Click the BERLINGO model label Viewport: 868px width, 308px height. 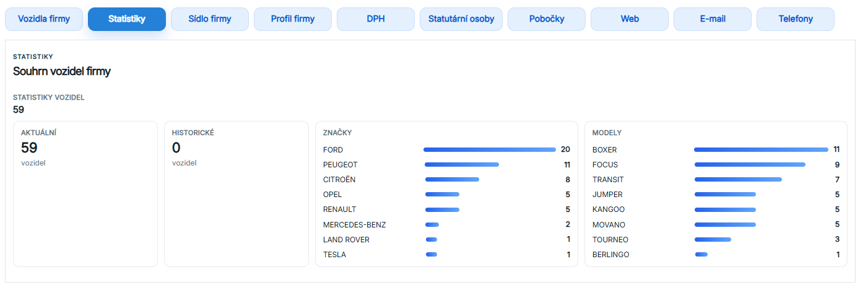coord(611,255)
